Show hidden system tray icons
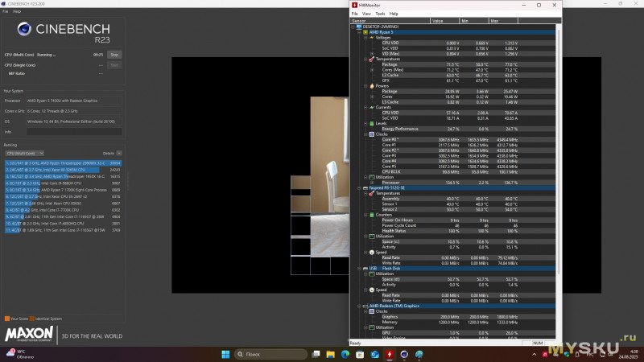Image resolution: width=644 pixels, height=362 pixels. [x=534, y=354]
